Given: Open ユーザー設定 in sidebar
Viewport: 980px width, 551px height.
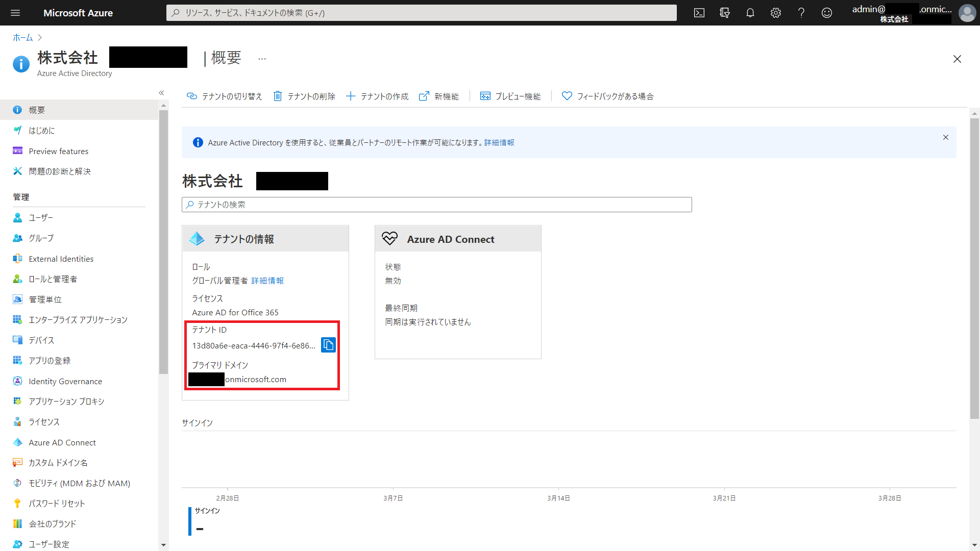Looking at the screenshot, I should coord(79,544).
